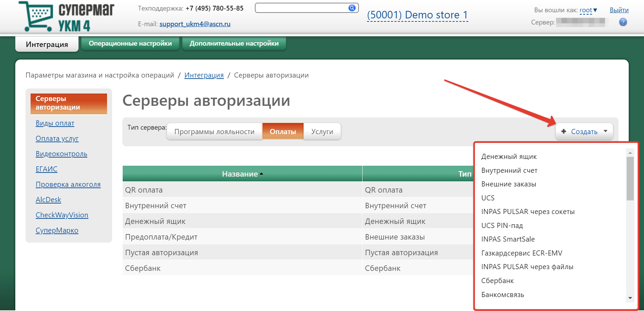
Task: Open Дополнительные настройки tab
Action: tap(234, 44)
